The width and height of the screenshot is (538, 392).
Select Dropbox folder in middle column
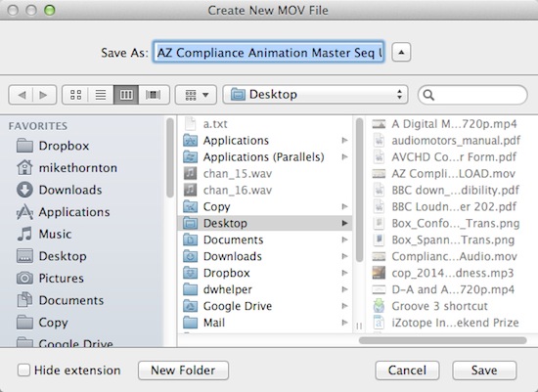265,273
